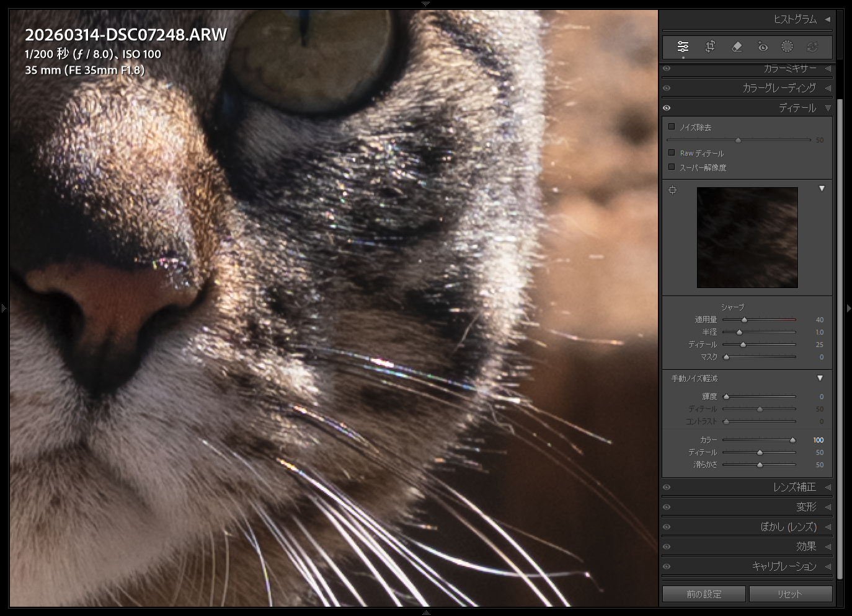Turn on the スーパー解像度 checkbox
The height and width of the screenshot is (616, 852).
click(x=672, y=167)
